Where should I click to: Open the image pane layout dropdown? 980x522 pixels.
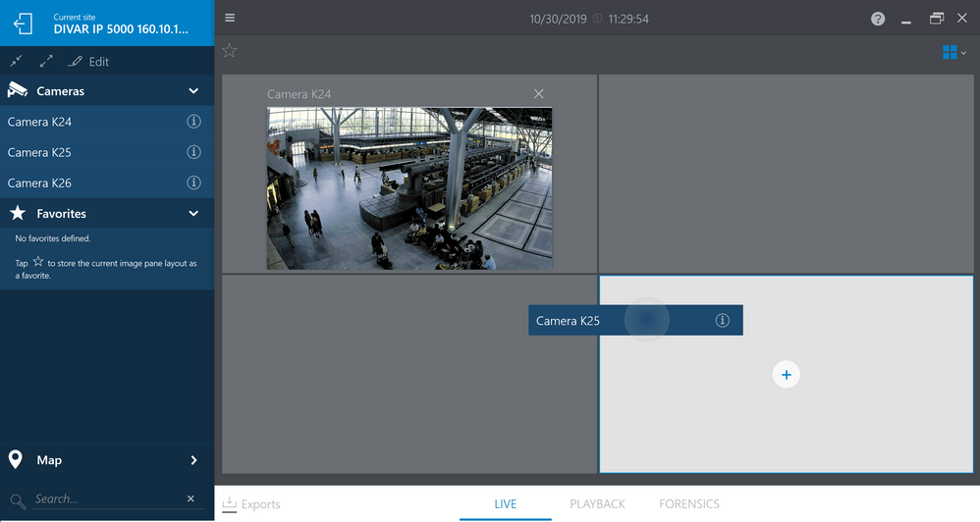click(953, 52)
